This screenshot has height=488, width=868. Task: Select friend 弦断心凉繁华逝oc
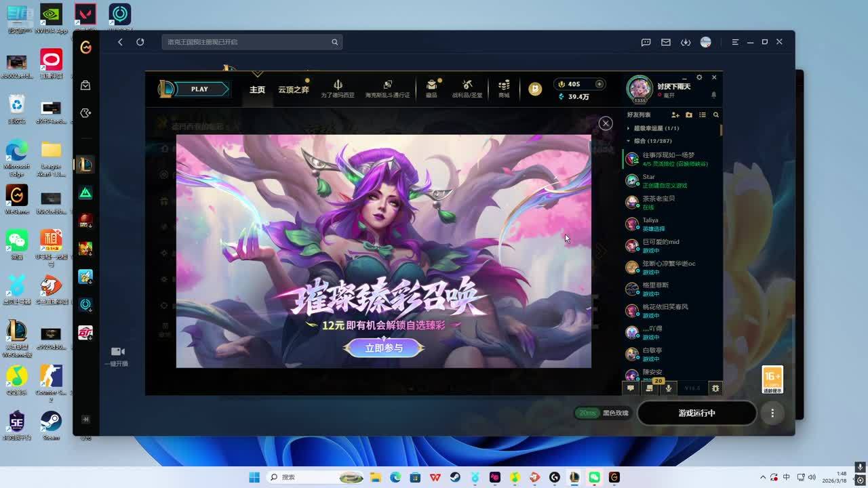click(671, 268)
